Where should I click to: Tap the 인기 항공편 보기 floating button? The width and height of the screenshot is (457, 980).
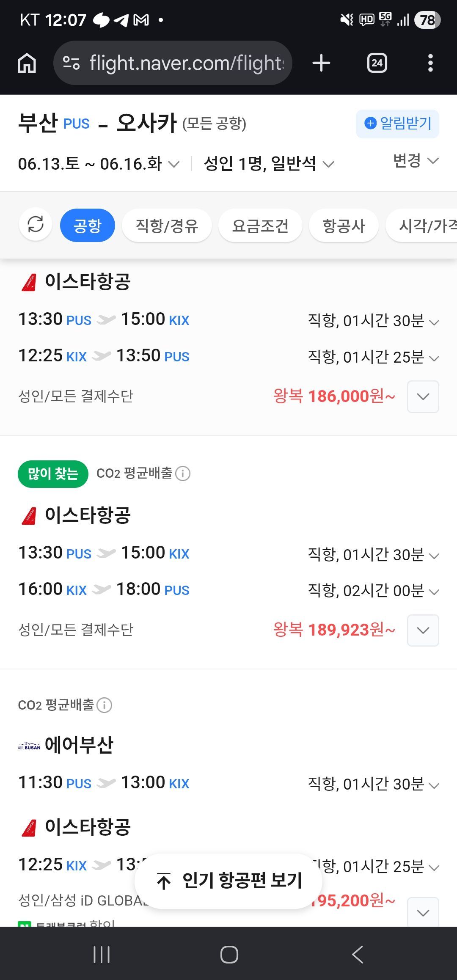228,881
